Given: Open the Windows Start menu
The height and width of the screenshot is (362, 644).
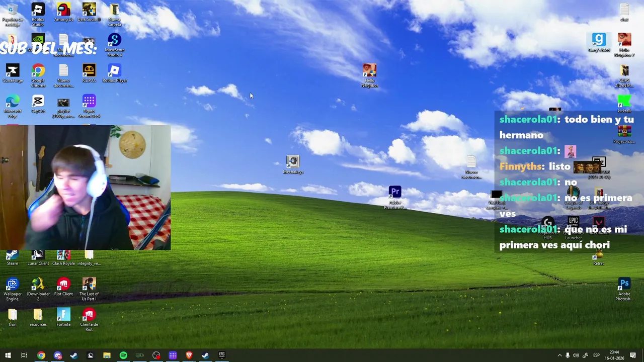Looking at the screenshot, I should [x=8, y=355].
